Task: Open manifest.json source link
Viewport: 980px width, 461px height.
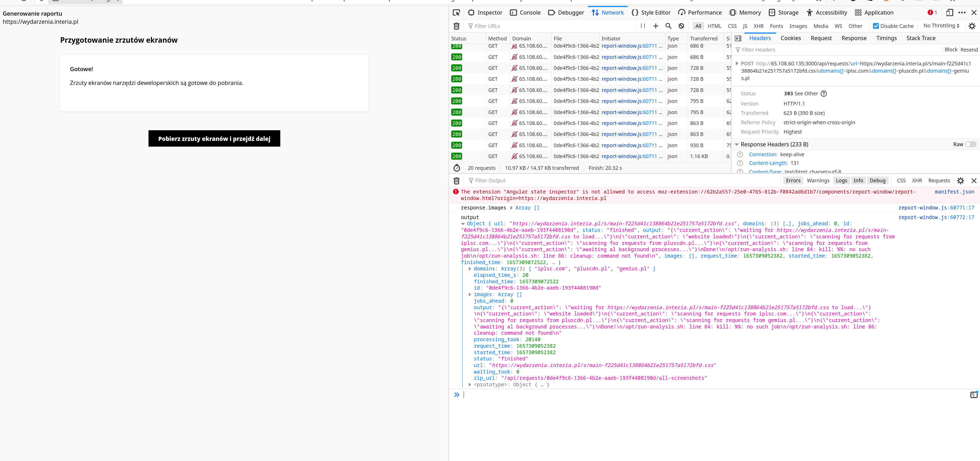Action: pyautogui.click(x=954, y=192)
